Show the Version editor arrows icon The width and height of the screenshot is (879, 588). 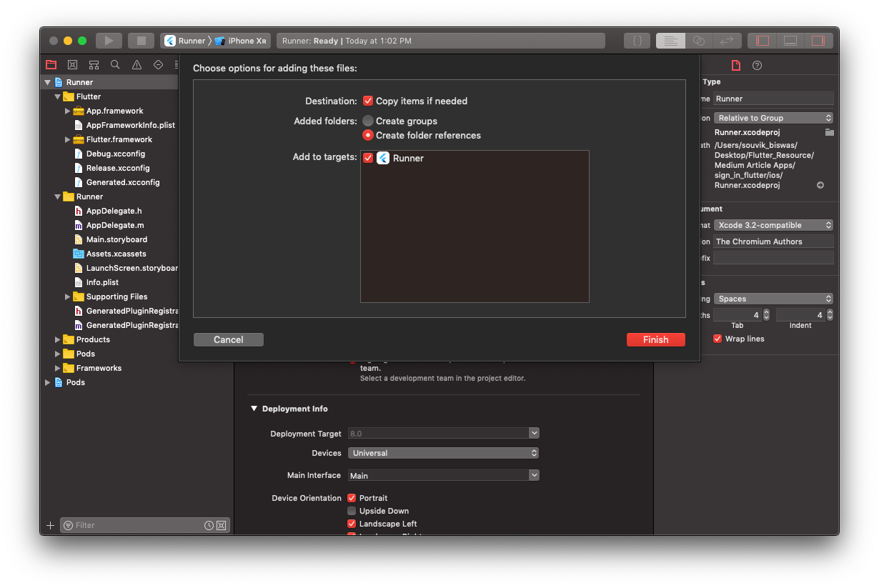click(x=727, y=41)
